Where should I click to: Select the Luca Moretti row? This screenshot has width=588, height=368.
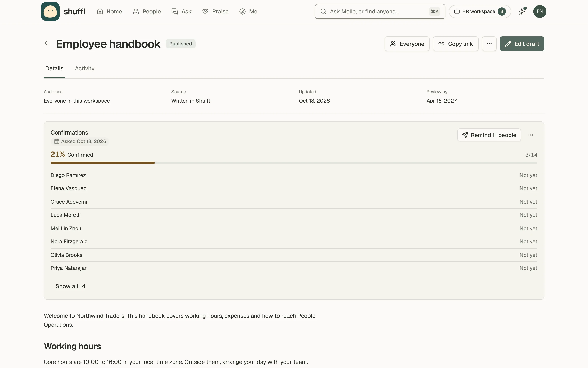(294, 215)
